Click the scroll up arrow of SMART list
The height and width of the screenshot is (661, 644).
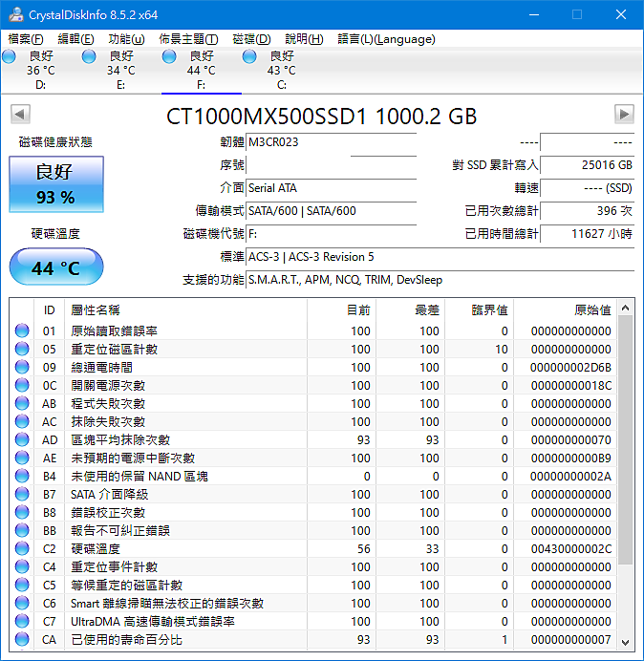tap(626, 309)
